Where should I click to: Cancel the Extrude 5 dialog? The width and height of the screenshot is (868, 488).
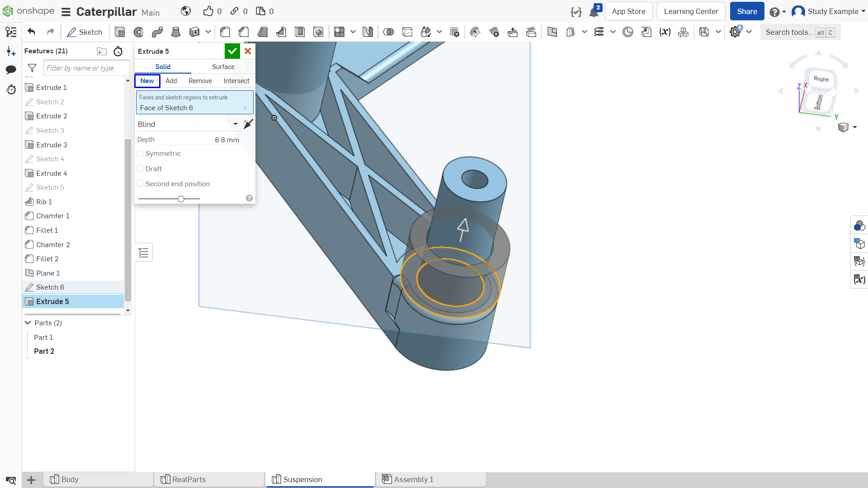(x=248, y=51)
